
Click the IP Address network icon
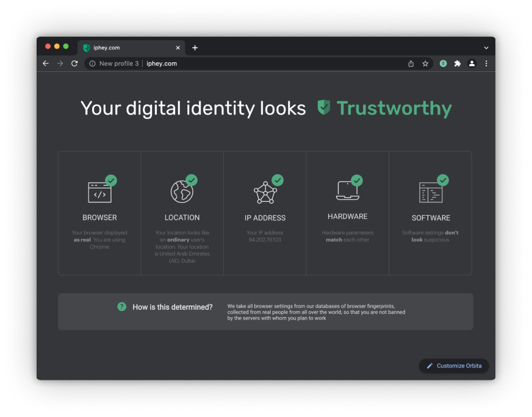click(x=265, y=193)
